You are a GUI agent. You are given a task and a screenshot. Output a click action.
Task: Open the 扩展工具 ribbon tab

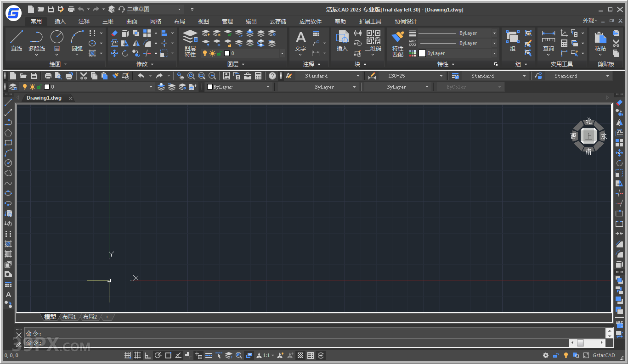370,21
